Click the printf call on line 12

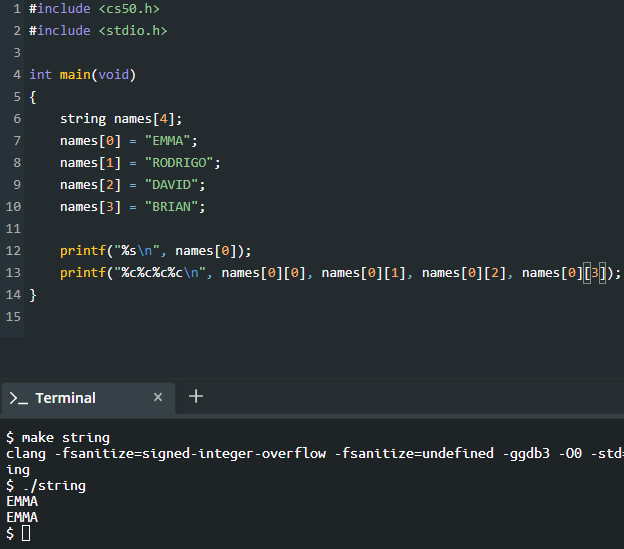tap(156, 251)
